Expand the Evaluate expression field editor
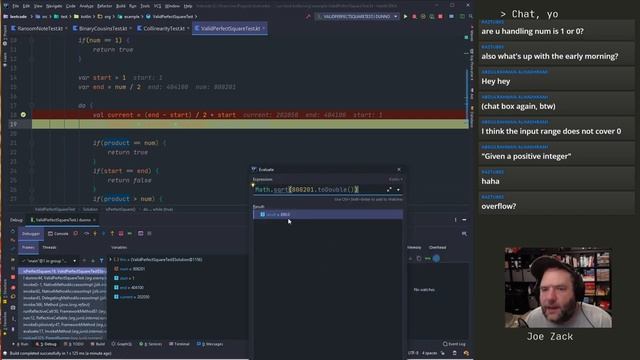The height and width of the screenshot is (360, 640). click(x=389, y=189)
